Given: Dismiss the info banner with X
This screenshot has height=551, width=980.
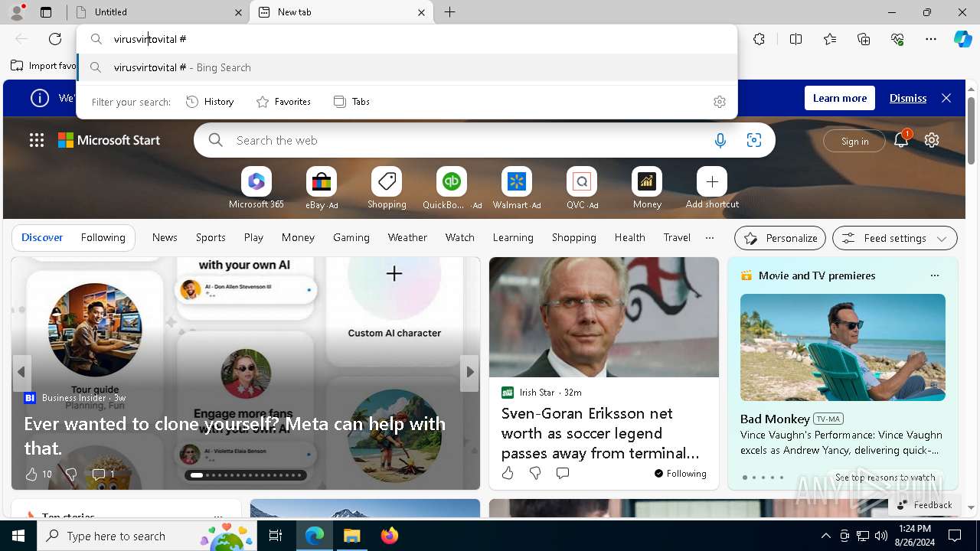Looking at the screenshot, I should (946, 98).
